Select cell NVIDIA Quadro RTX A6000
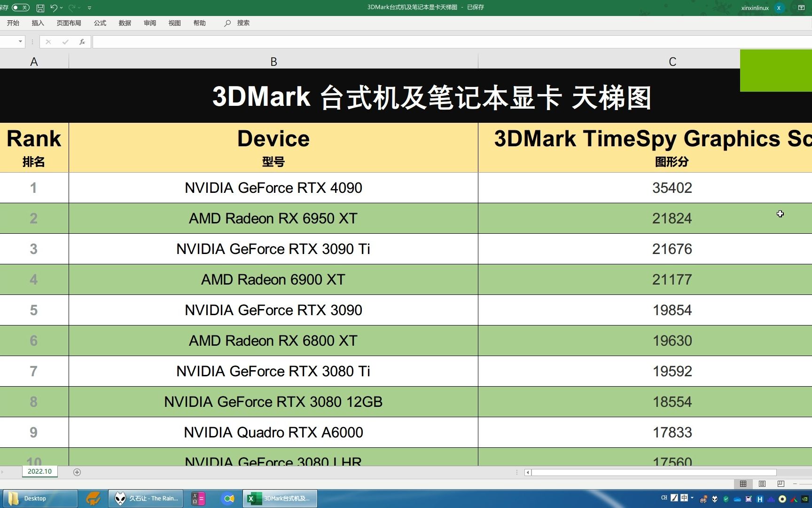This screenshot has width=812, height=508. tap(273, 432)
